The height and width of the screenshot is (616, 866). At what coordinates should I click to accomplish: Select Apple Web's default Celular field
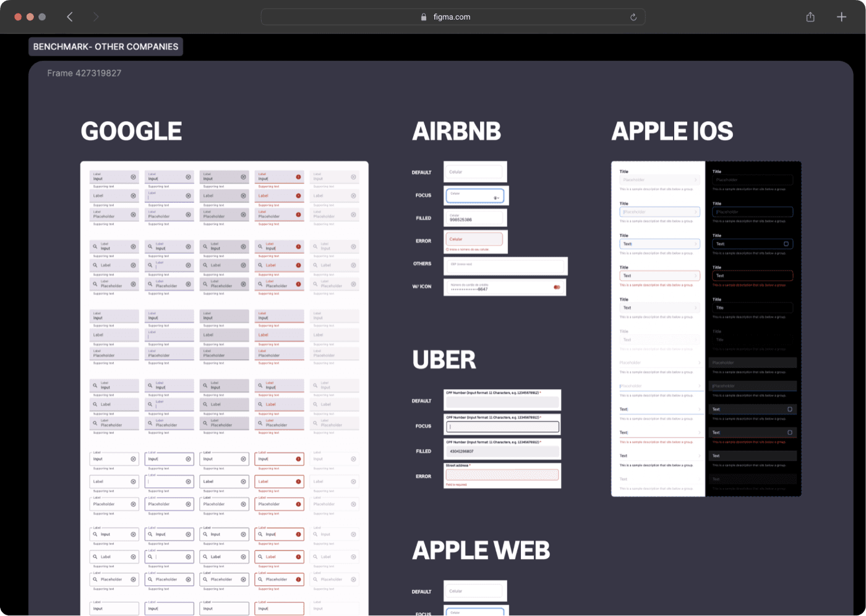click(474, 591)
